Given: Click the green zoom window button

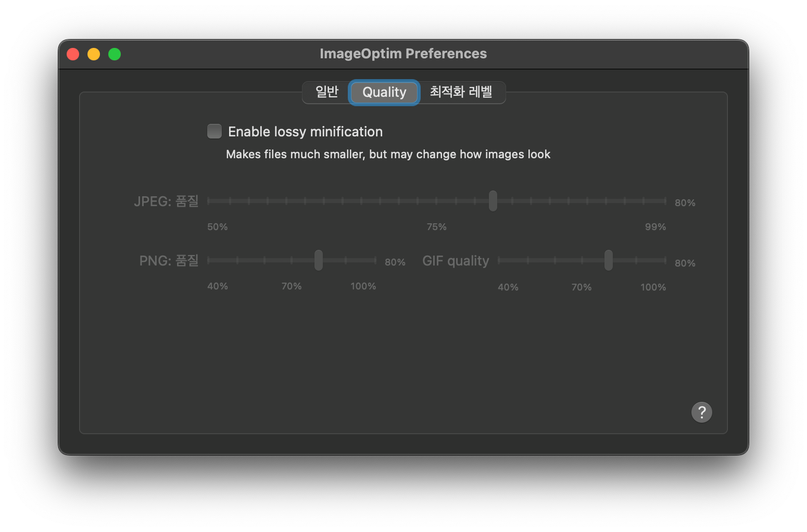Looking at the screenshot, I should [115, 54].
